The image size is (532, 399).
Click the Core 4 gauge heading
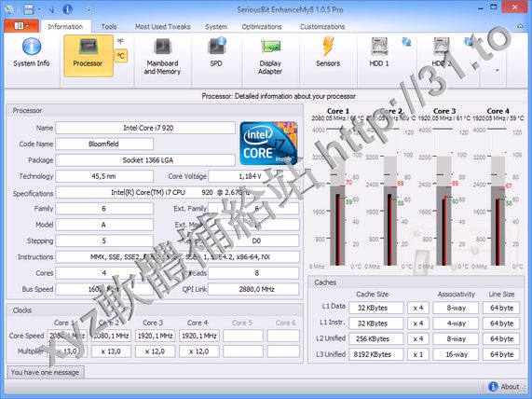click(498, 111)
